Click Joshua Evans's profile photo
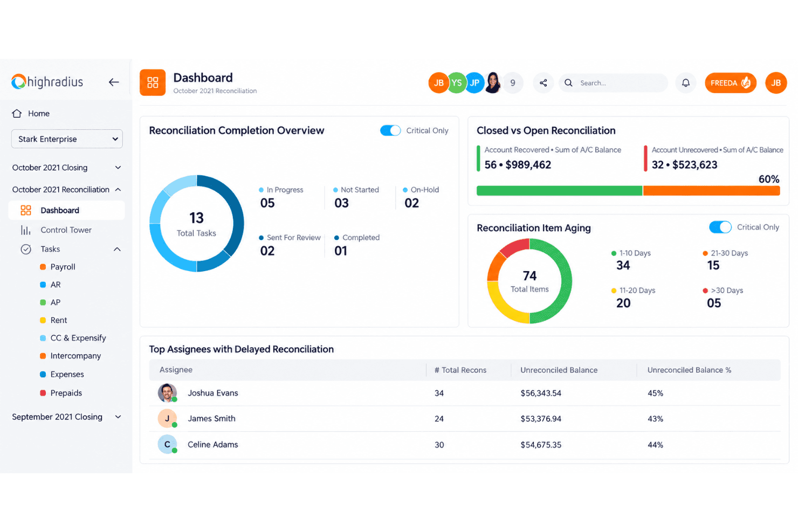Viewport: 798px width, 532px height. (x=167, y=393)
